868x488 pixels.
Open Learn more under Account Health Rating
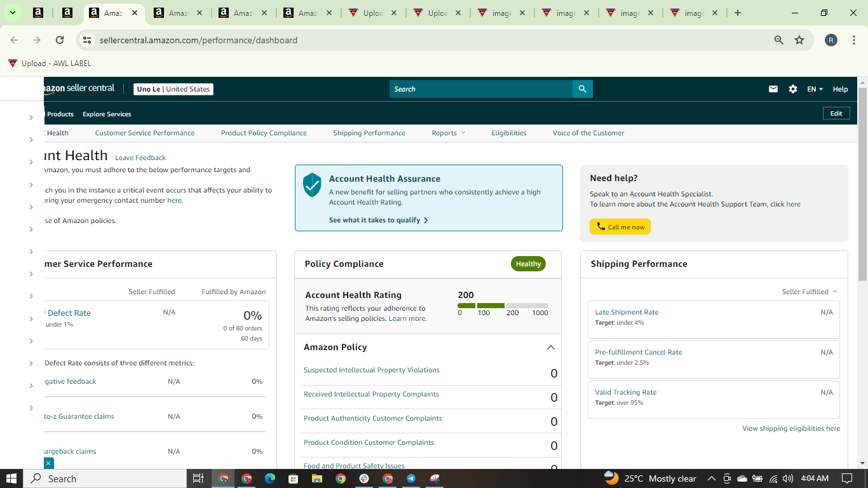[x=407, y=318]
